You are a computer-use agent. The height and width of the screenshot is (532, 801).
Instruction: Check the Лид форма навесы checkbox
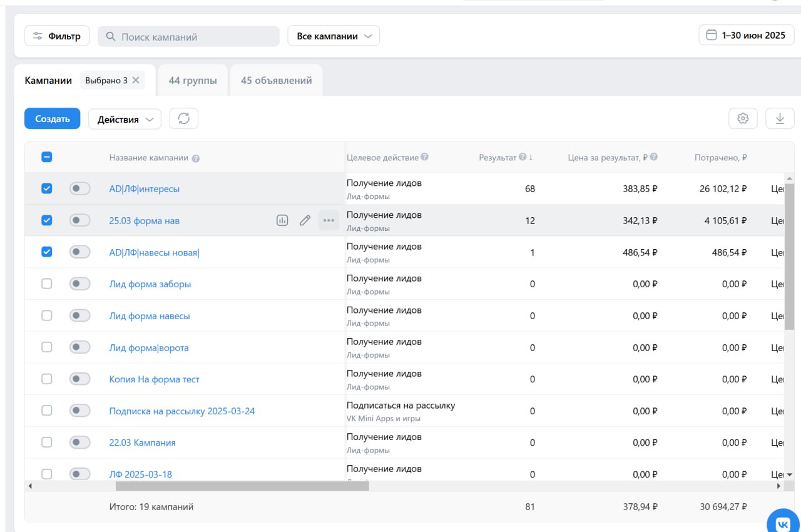tap(46, 315)
